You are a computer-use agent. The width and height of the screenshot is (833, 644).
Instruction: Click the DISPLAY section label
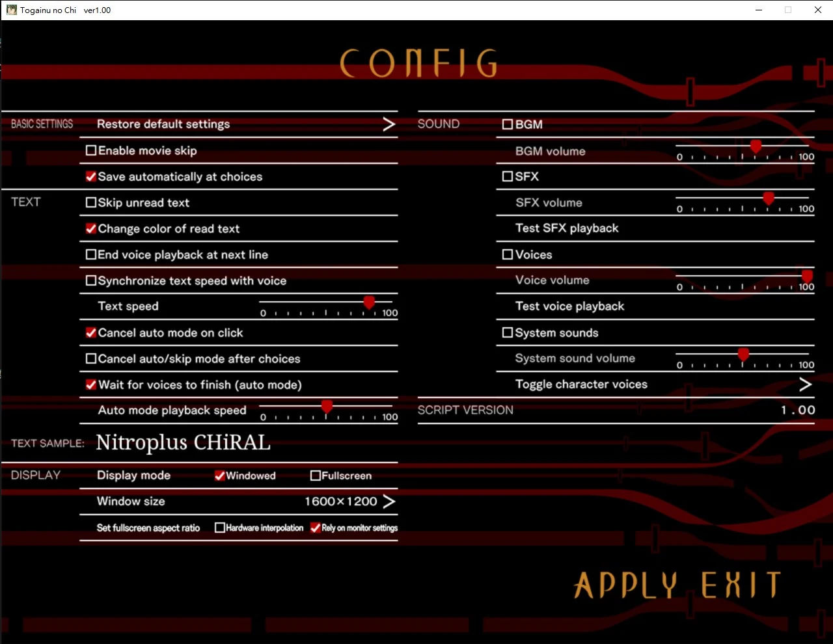click(x=36, y=476)
